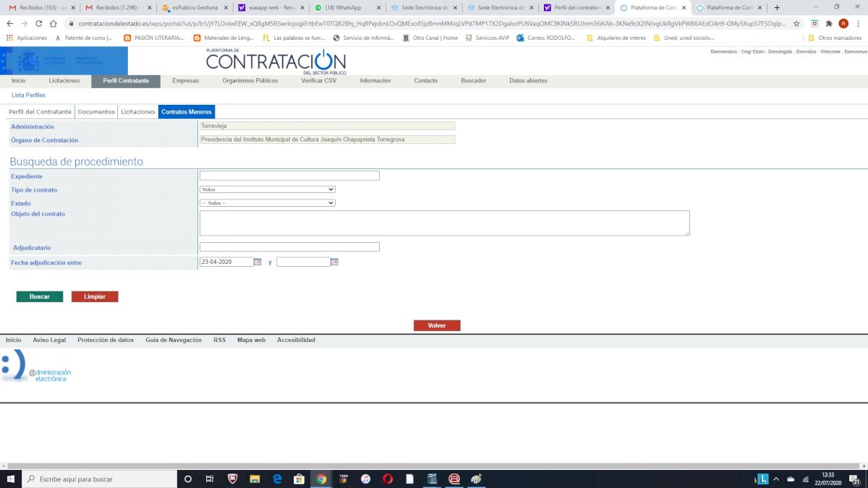Click the Contratación del Sector Público logo
The image size is (868, 488).
pos(276,62)
